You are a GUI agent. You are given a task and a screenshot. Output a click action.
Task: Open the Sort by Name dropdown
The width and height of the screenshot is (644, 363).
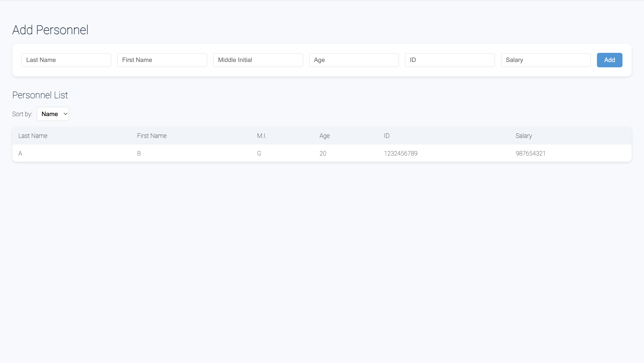coord(53,114)
